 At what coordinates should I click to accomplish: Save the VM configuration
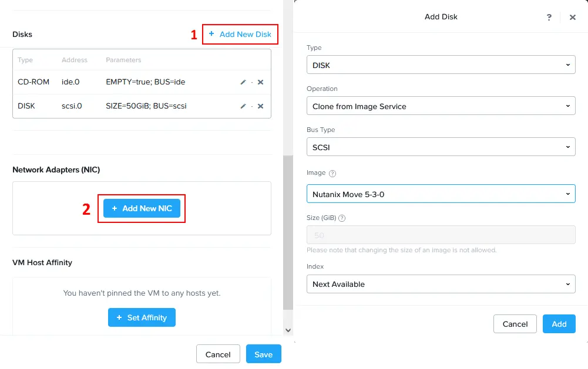point(263,354)
